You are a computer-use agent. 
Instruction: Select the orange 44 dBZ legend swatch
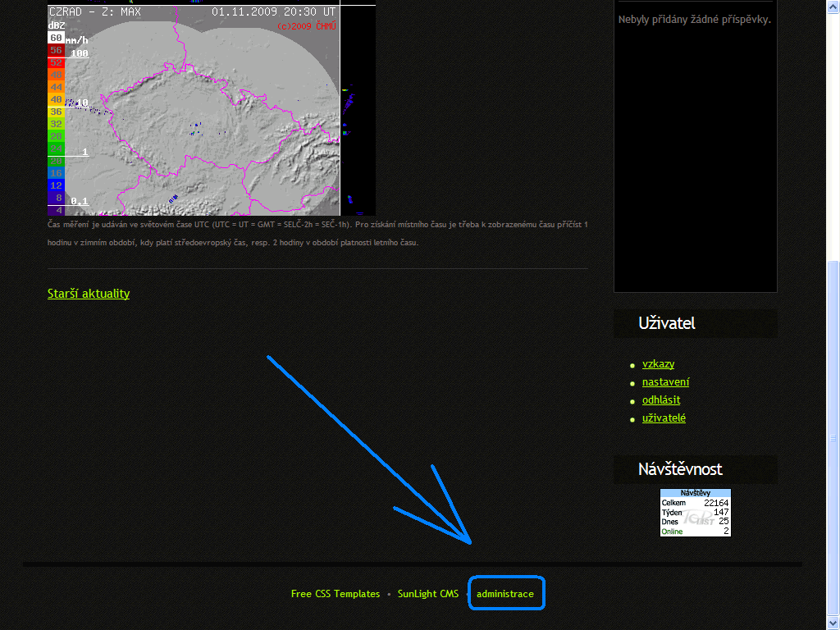coord(56,87)
